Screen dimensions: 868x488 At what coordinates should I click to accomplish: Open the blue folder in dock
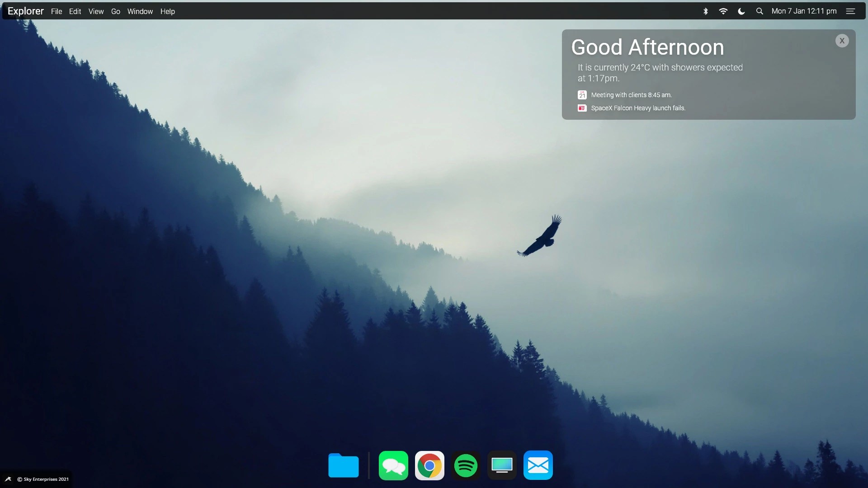[x=343, y=465]
